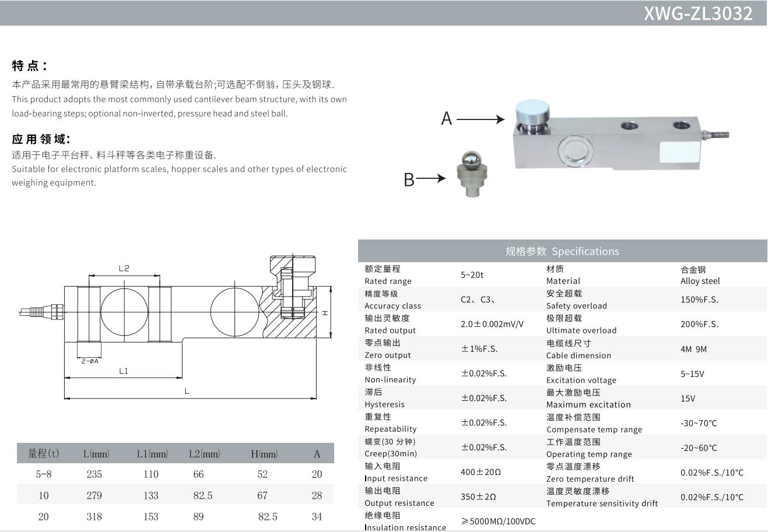
Task: Select the 量程(t) column header
Action: (x=43, y=453)
